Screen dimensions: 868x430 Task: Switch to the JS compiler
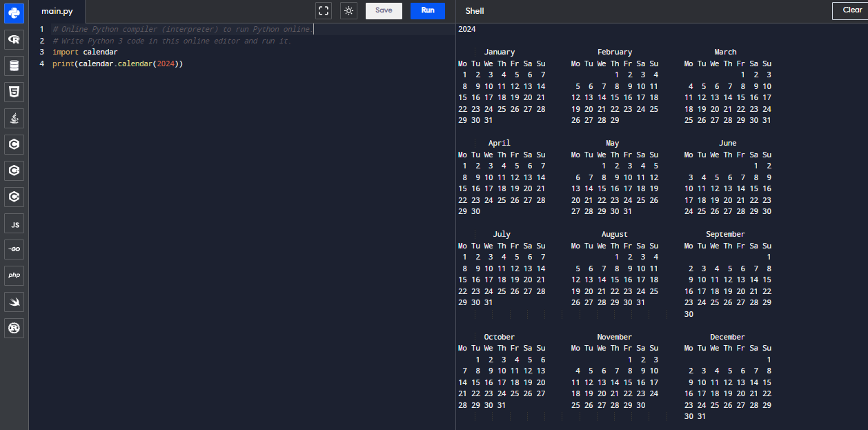pos(14,224)
